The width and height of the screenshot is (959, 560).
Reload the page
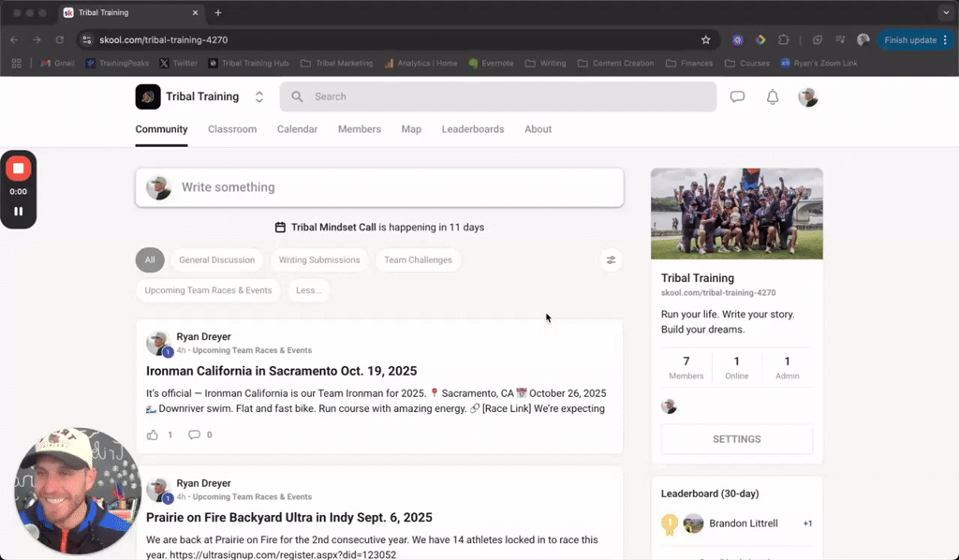(x=59, y=39)
